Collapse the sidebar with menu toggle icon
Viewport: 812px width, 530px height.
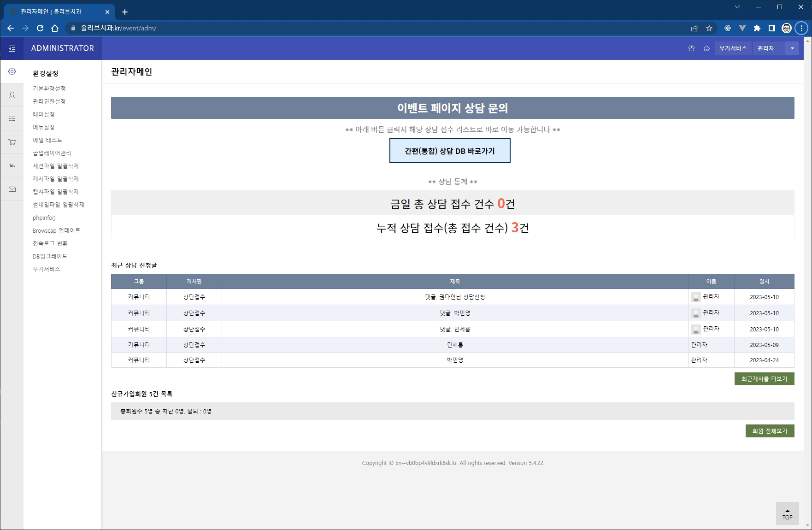click(12, 48)
